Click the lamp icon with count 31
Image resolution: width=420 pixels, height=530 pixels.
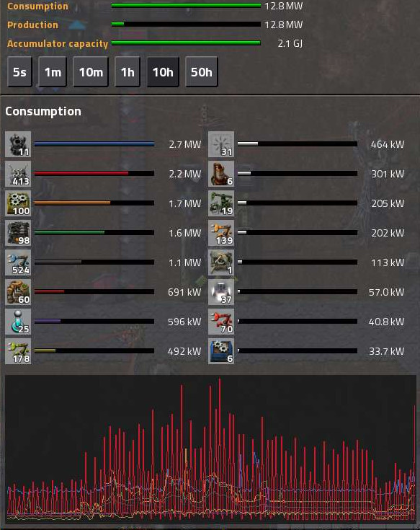click(x=221, y=144)
